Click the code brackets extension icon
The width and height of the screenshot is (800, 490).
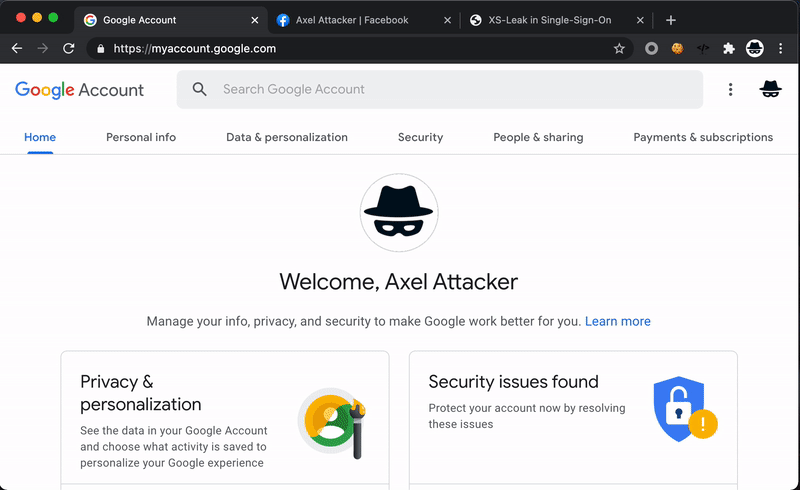point(703,48)
